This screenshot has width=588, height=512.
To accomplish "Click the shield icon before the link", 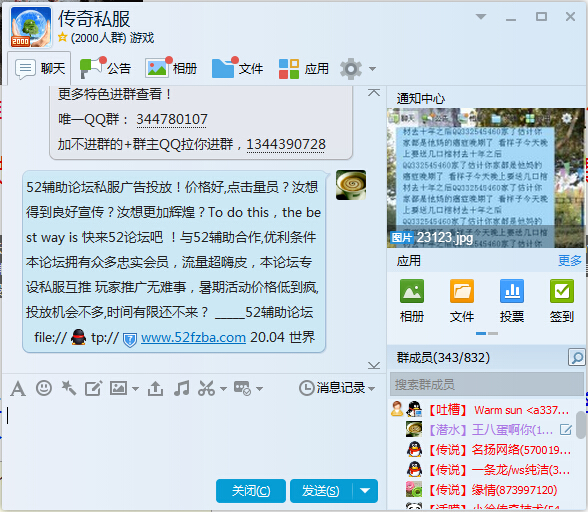I will click(130, 339).
